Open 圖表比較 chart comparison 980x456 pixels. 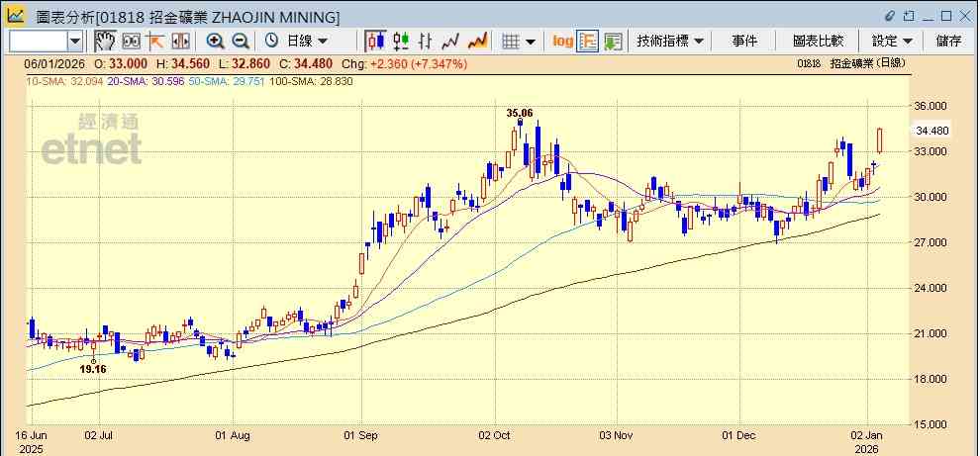tap(818, 42)
